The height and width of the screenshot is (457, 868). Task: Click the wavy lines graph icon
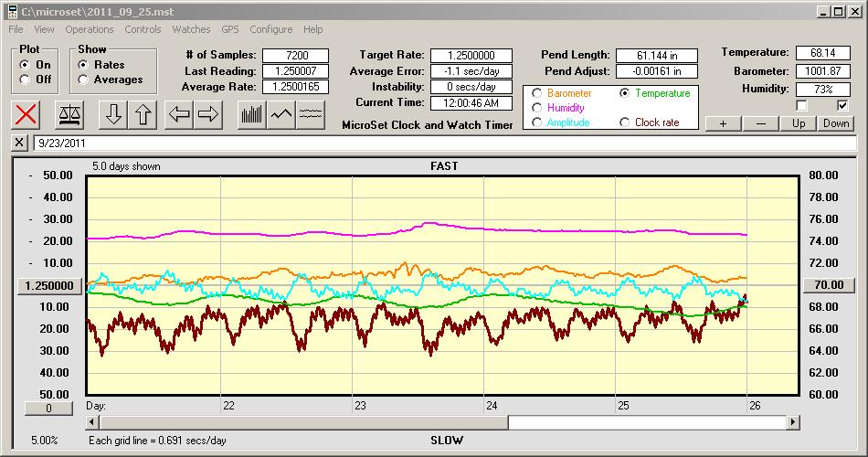point(311,114)
